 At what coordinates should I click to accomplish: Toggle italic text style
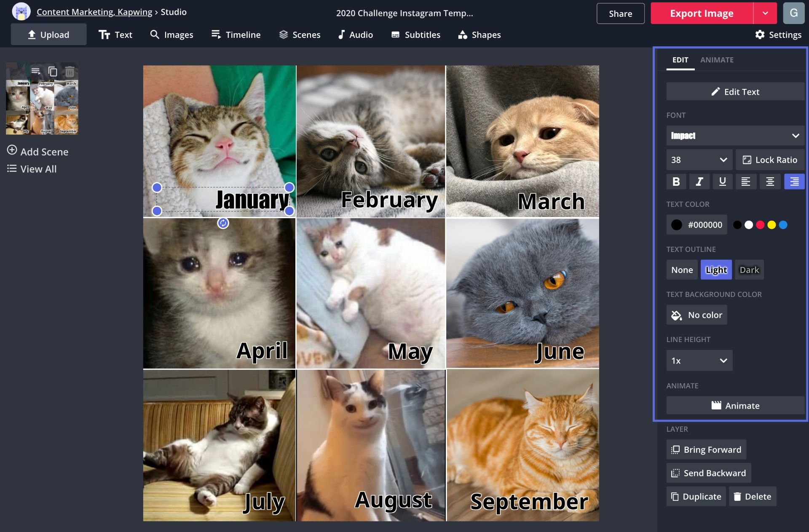(x=699, y=182)
